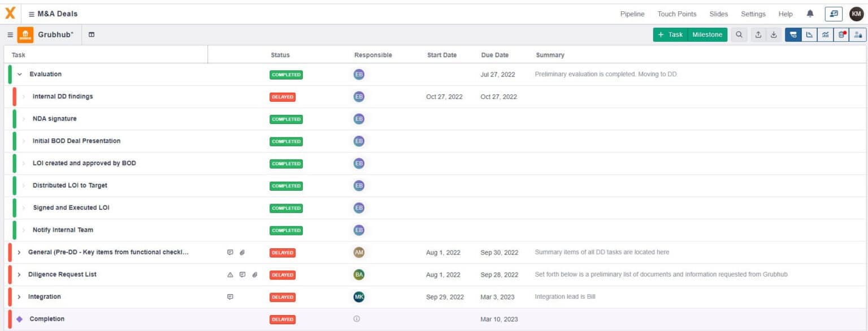The image size is (868, 331).
Task: Expand the Integration task group
Action: tap(19, 296)
